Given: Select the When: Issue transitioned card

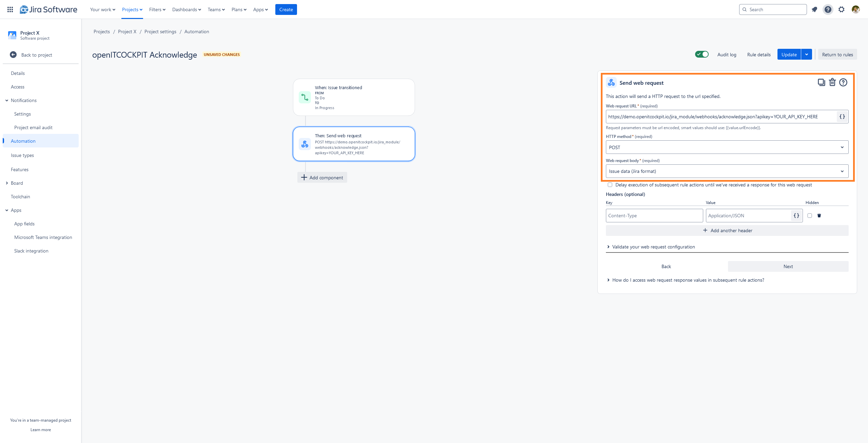Looking at the screenshot, I should pyautogui.click(x=354, y=97).
